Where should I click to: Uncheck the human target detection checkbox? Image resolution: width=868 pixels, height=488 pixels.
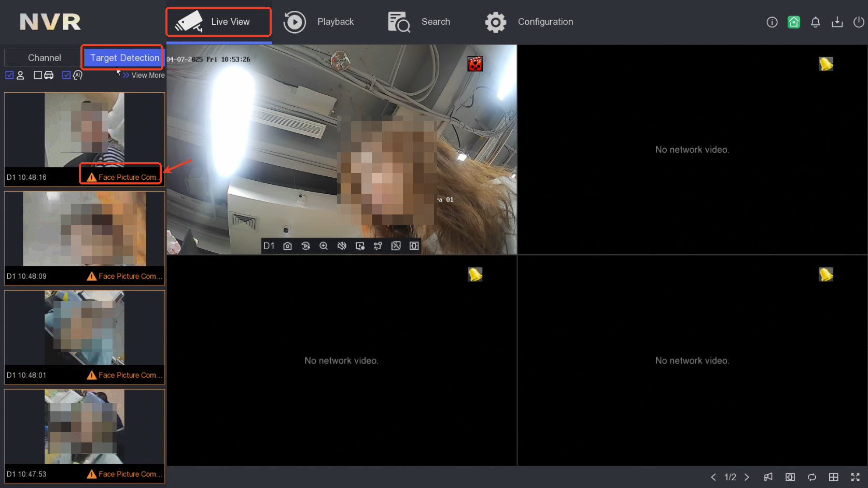[x=9, y=75]
